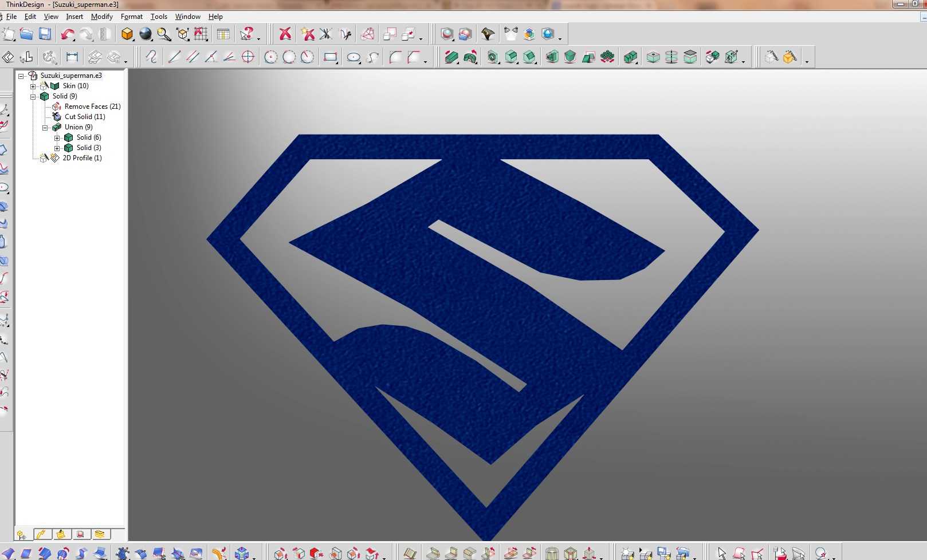927x560 pixels.
Task: Switch to fourth tab below the model tree
Action: (81, 534)
